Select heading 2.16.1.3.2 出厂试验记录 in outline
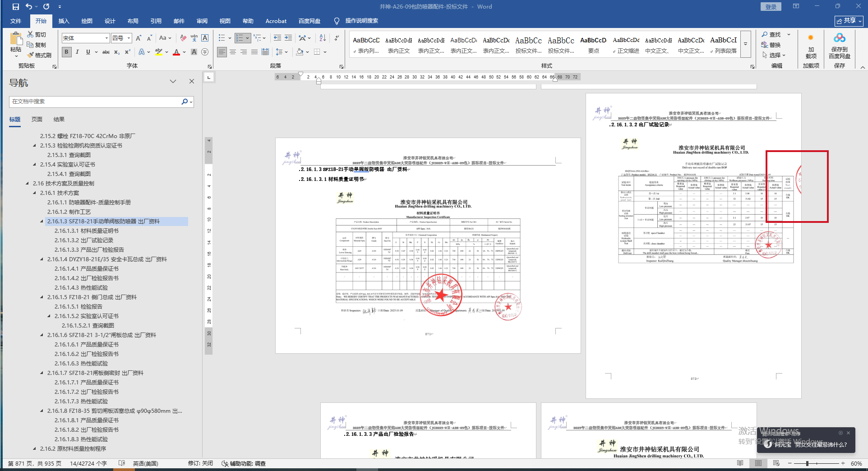The height and width of the screenshot is (471, 868). click(x=84, y=240)
